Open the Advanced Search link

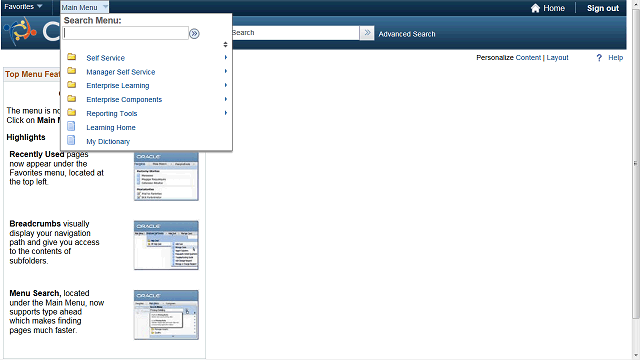click(x=407, y=34)
